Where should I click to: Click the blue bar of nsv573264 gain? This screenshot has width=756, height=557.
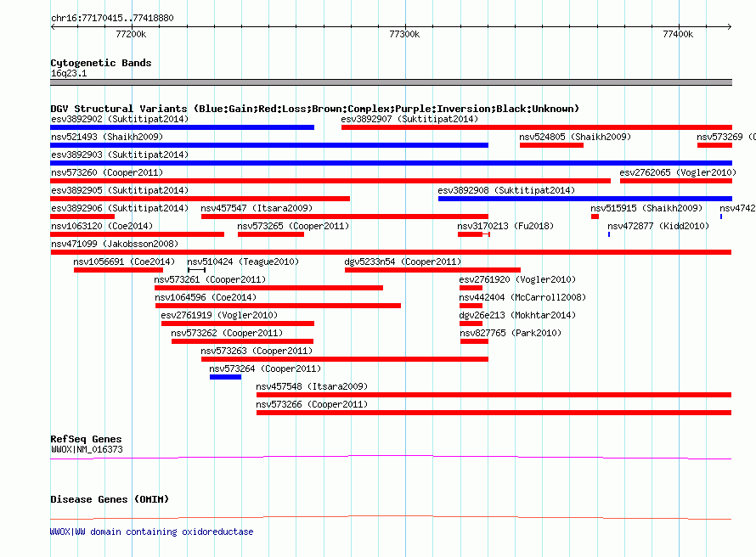(225, 377)
